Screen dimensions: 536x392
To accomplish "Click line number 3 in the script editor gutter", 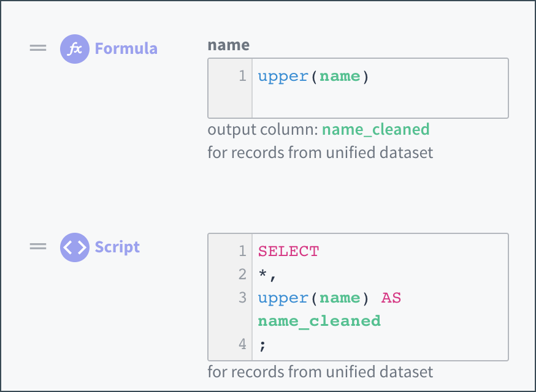I will 242,298.
